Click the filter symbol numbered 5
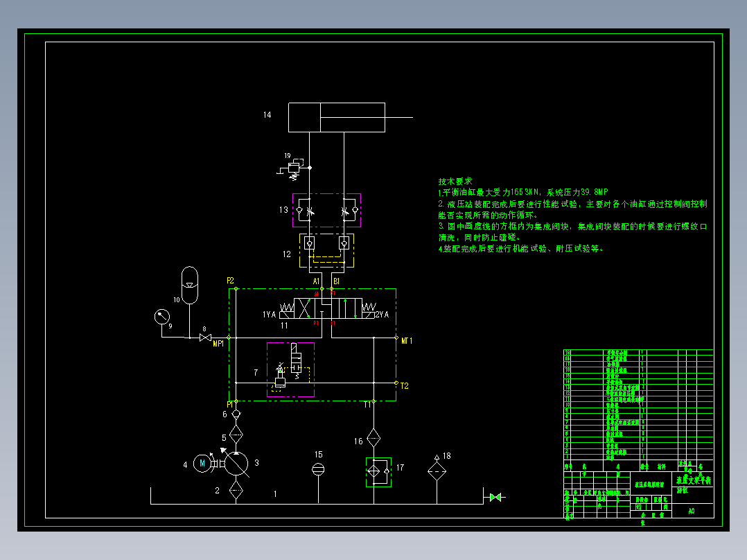Viewport: 747px width, 560px height. [x=236, y=435]
